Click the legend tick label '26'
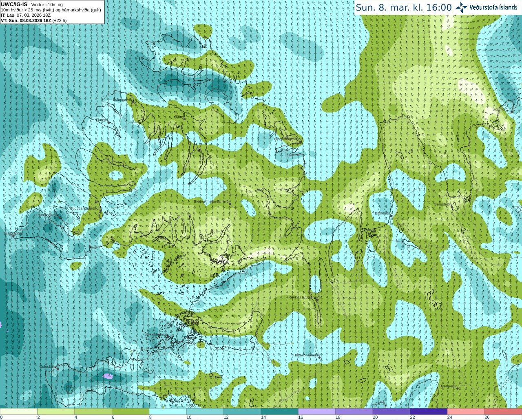This screenshot has width=522, height=420. click(x=487, y=417)
